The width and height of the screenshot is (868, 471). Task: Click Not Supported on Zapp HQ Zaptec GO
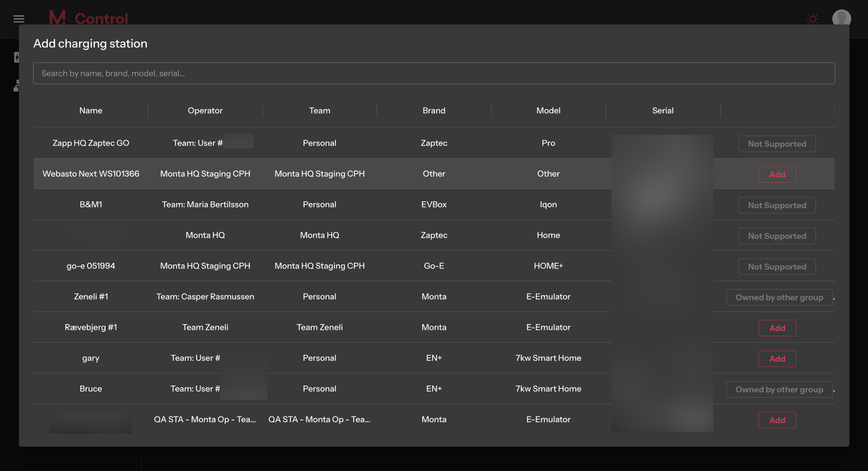777,144
